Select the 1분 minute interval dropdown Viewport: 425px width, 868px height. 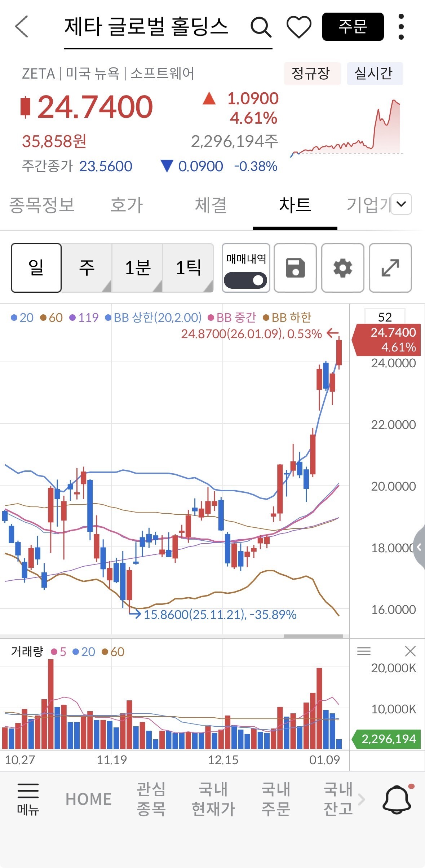click(x=137, y=267)
